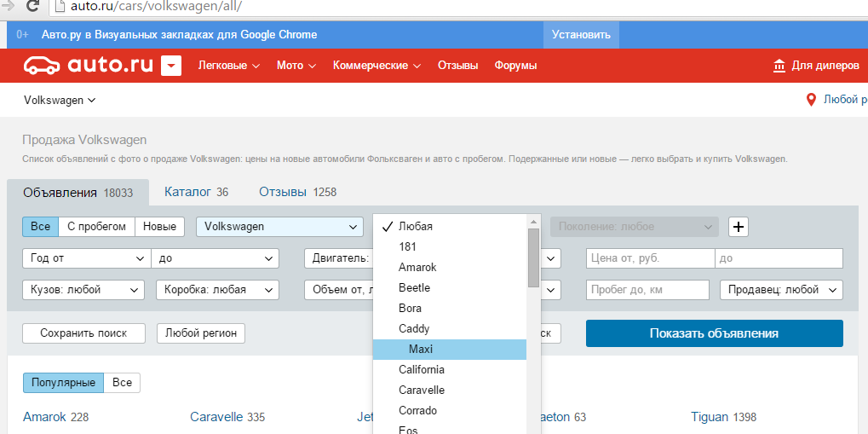The height and width of the screenshot is (434, 868).
Task: Open the 'Кузов: любой' dropdown
Action: (x=83, y=290)
